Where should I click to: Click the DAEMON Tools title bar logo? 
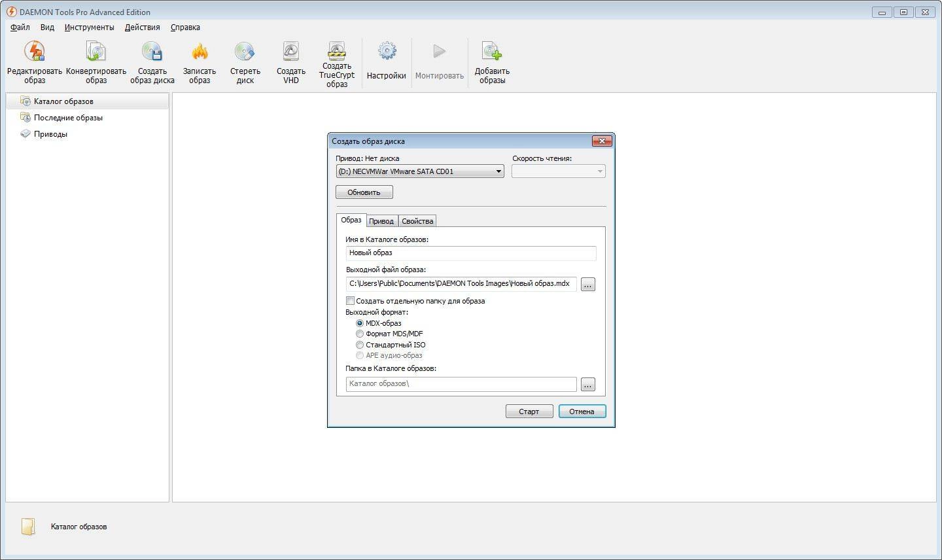tap(11, 12)
